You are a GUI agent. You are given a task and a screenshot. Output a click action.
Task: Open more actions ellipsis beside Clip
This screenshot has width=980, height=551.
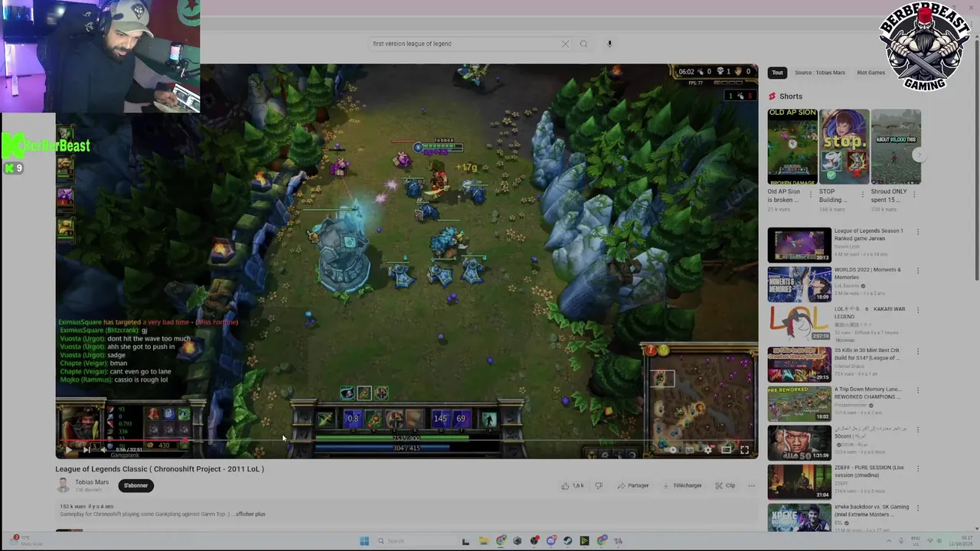(751, 485)
